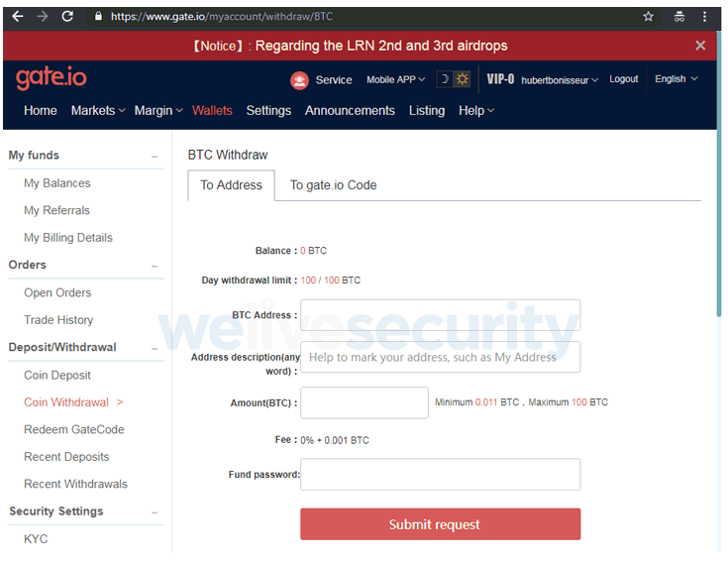
Task: Focus the BTC Address input field
Action: point(440,315)
